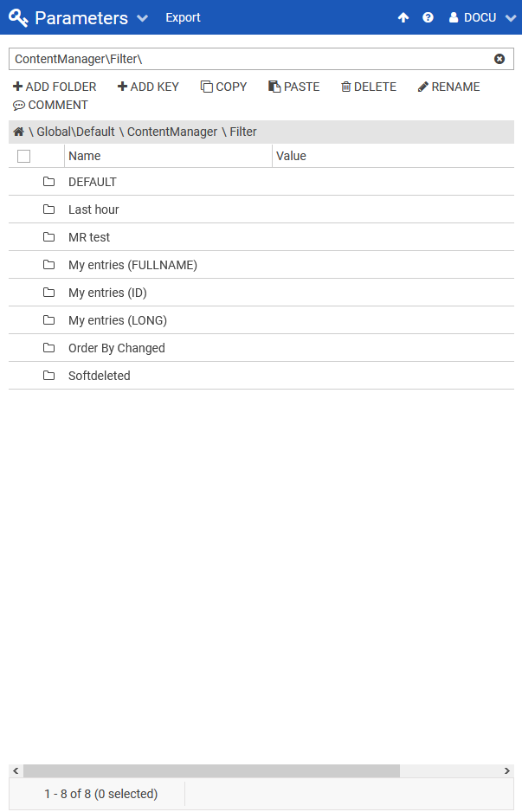Toggle the select-all checkbox in header
This screenshot has width=522, height=812.
[x=24, y=156]
